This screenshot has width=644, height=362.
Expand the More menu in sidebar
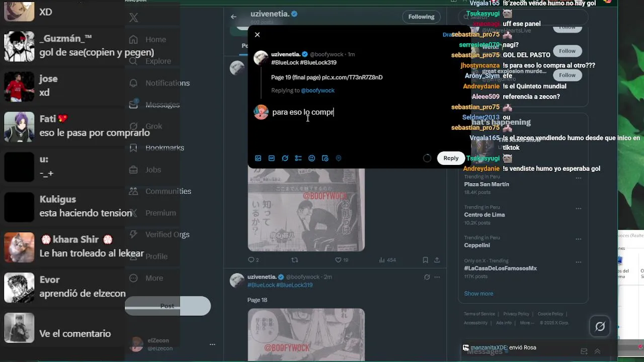[146, 278]
